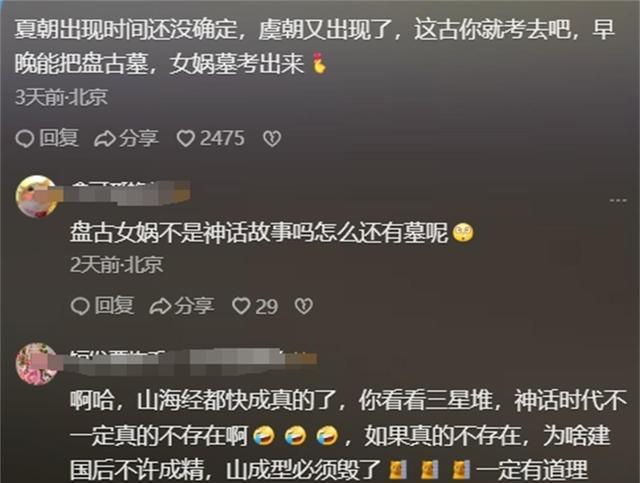Viewport: 640px width, 483px height.
Task: Open first reply user's avatar
Action: (x=36, y=196)
